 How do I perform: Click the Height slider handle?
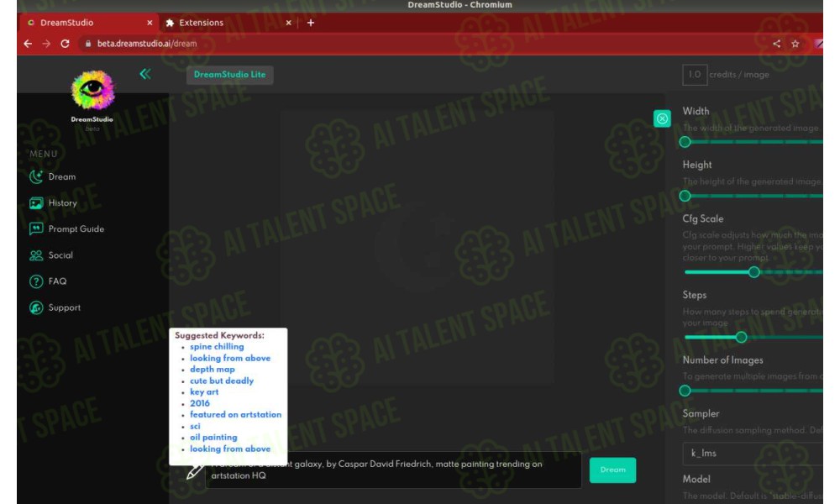point(685,196)
